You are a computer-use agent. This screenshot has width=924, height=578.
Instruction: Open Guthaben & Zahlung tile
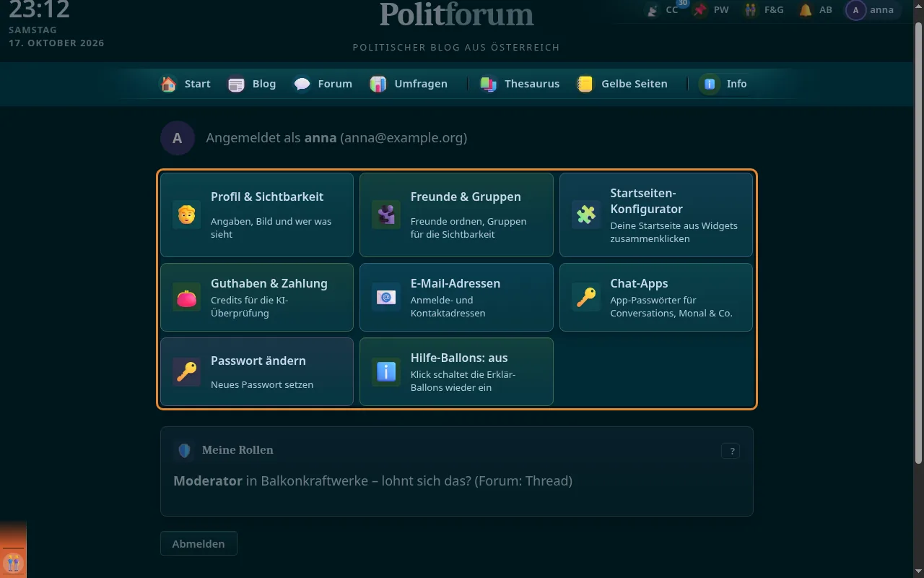(257, 297)
